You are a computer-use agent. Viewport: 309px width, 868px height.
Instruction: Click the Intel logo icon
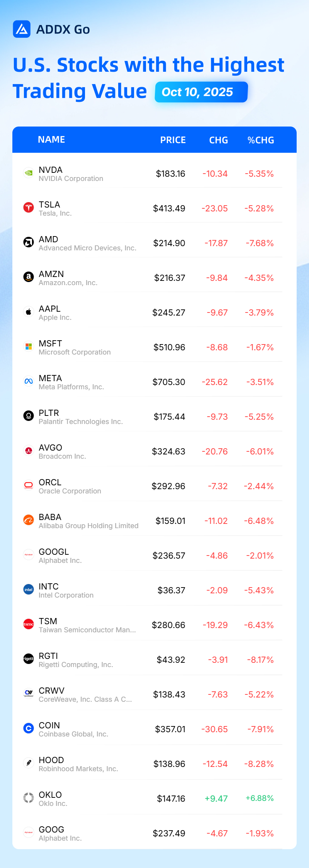click(x=29, y=589)
